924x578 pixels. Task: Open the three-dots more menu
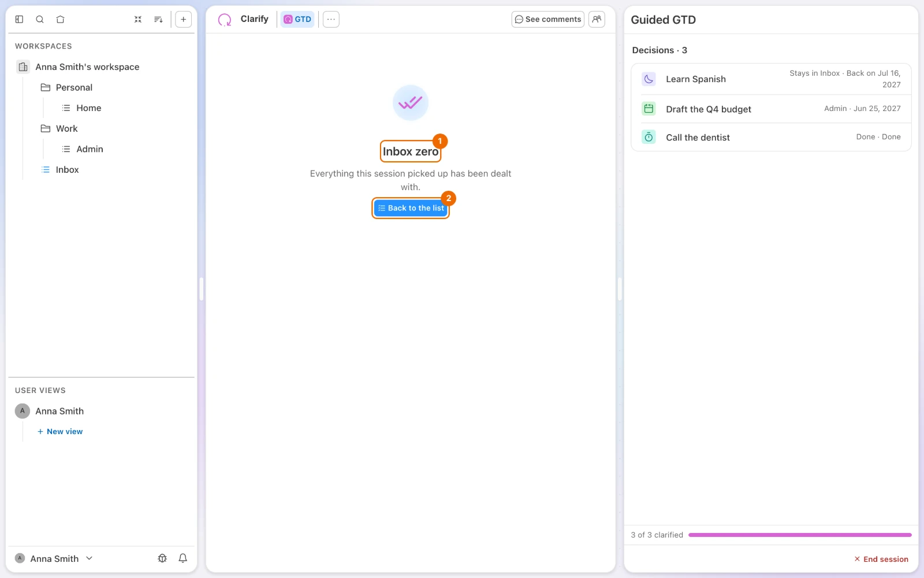pos(331,19)
